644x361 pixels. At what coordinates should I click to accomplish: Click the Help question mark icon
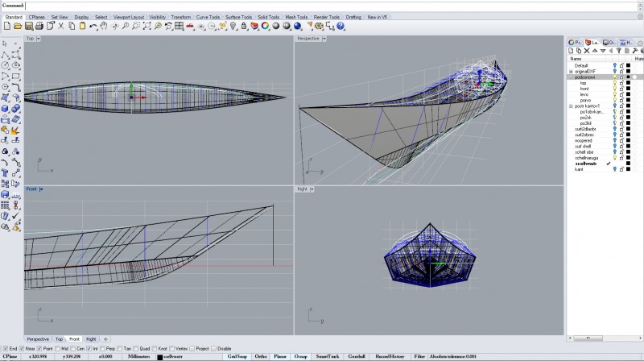[x=341, y=26]
